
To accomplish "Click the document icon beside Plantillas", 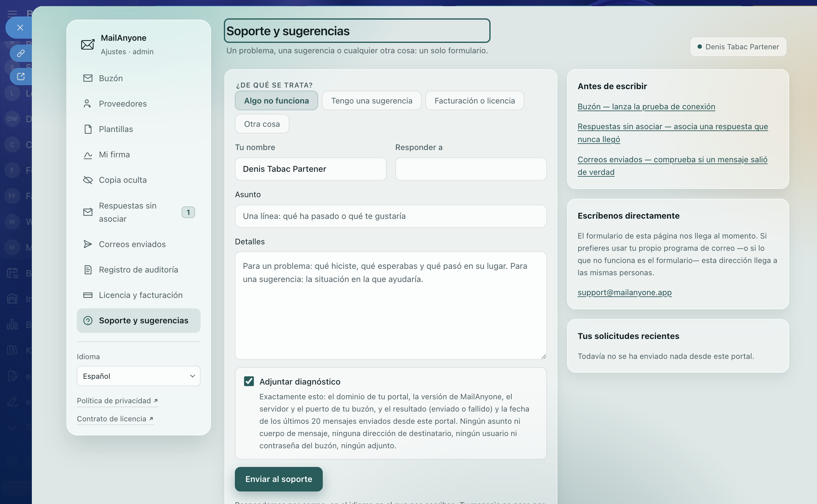I will tap(88, 129).
